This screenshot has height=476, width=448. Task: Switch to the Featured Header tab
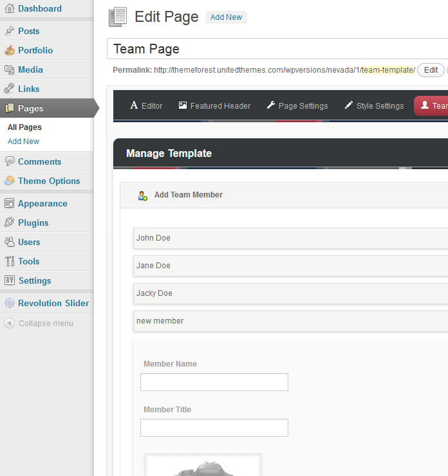pos(214,105)
